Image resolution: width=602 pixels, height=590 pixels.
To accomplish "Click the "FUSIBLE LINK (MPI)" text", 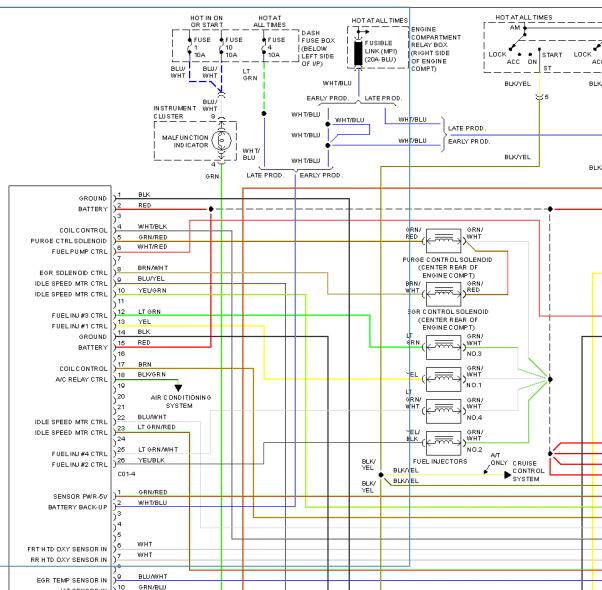I will (381, 51).
